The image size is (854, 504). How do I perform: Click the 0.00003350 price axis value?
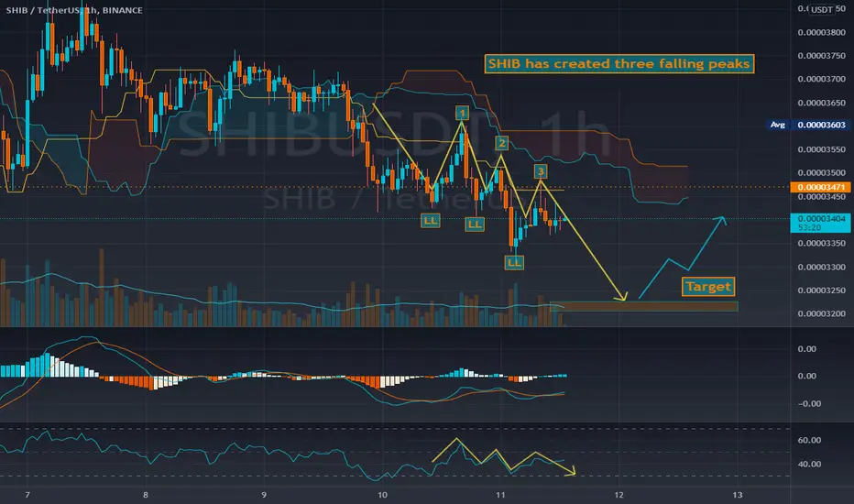click(x=821, y=243)
